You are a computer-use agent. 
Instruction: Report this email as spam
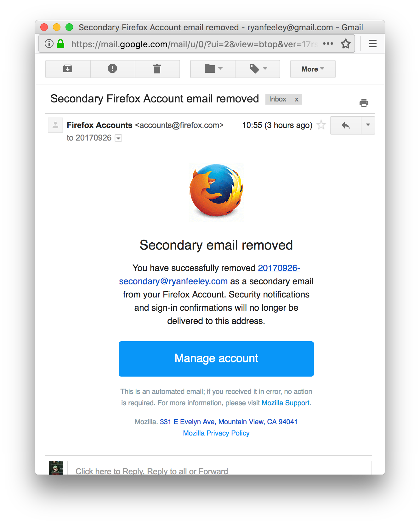(112, 69)
